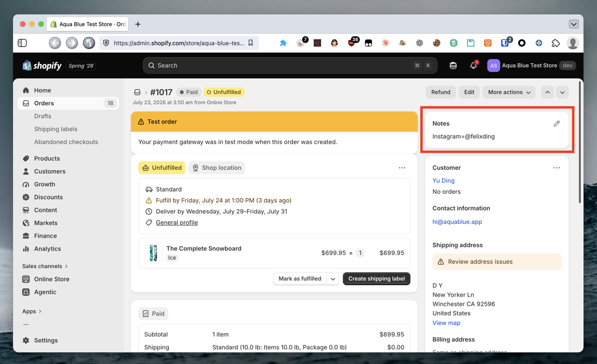The height and width of the screenshot is (364, 597).
Task: Expand Mark as fulfilled options arrow
Action: tap(333, 279)
